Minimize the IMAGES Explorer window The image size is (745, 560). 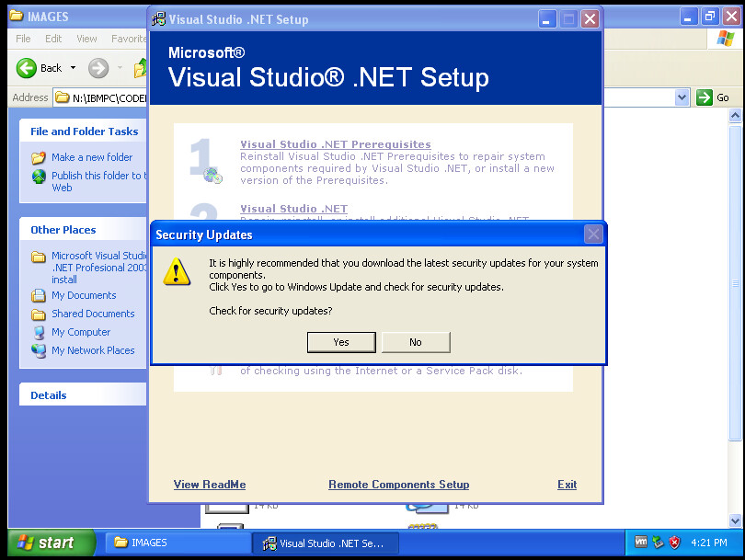pos(689,17)
